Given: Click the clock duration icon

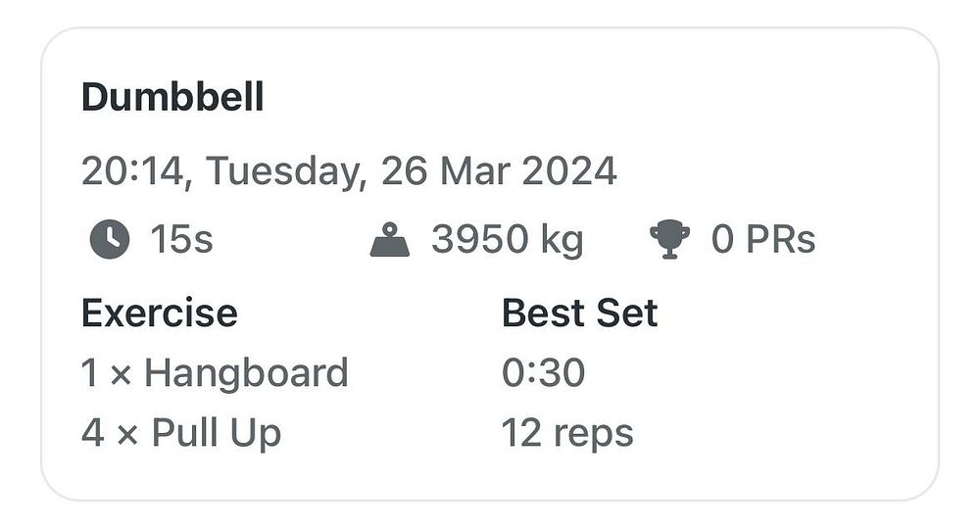Looking at the screenshot, I should coord(109,239).
